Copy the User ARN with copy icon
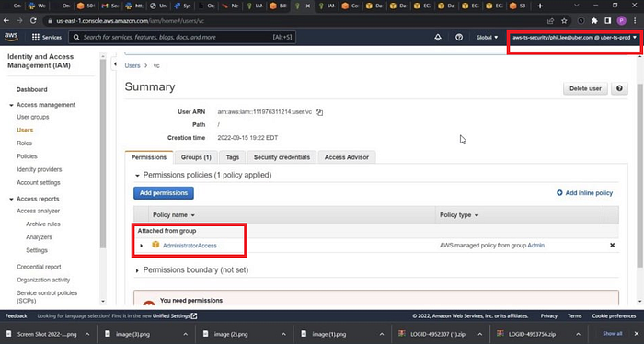This screenshot has height=344, width=644. click(x=319, y=112)
